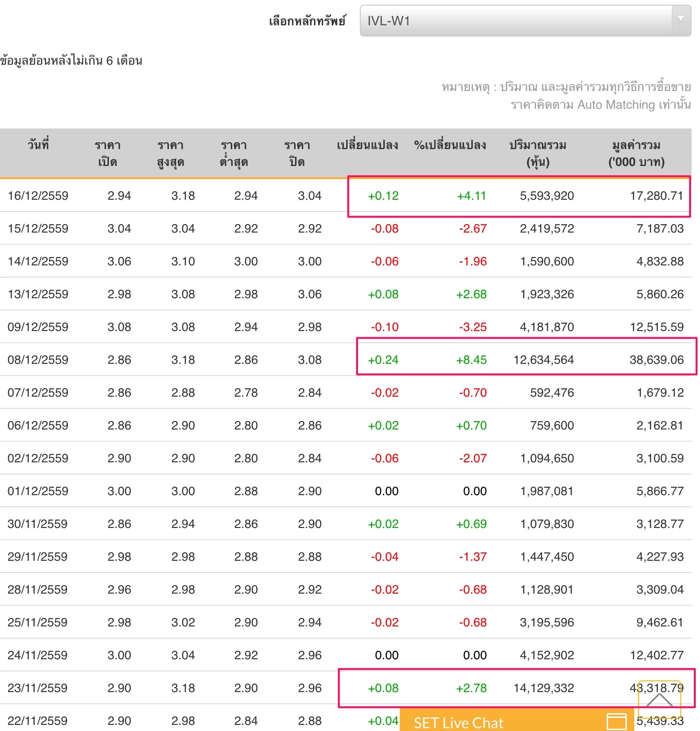This screenshot has width=700, height=731.
Task: Click the total value 17,280.71
Action: 657,196
